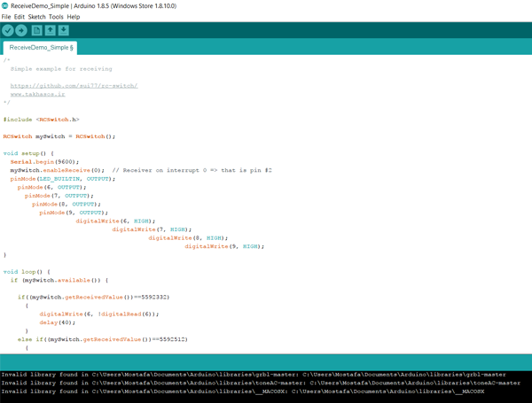The image size is (532, 403).
Task: Create a new sketch using the toolbar icon
Action: (37, 30)
